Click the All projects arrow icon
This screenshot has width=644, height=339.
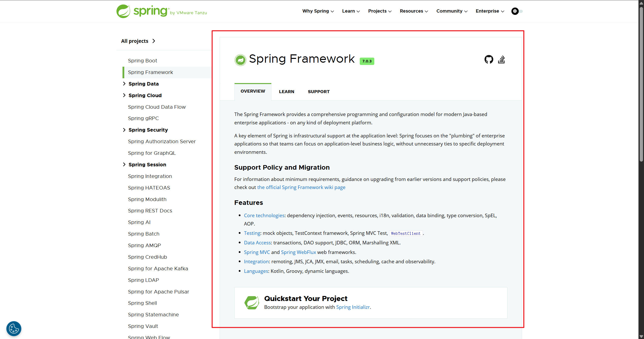[x=154, y=41]
